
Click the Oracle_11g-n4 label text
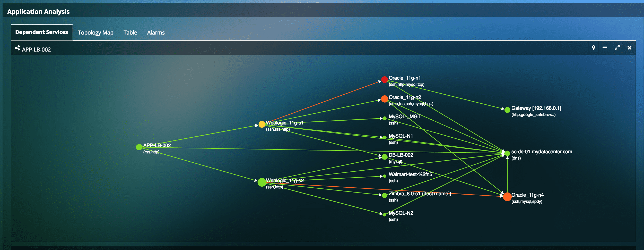[x=527, y=195]
